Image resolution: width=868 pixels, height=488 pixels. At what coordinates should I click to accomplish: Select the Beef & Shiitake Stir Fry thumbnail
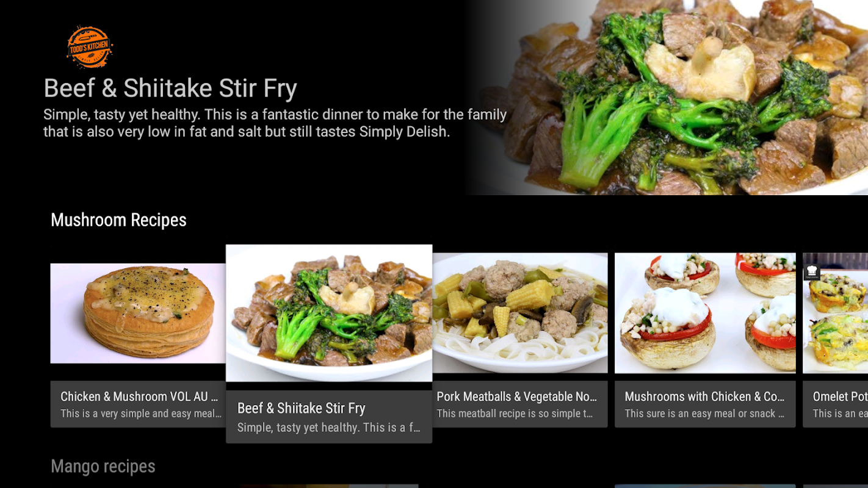point(329,313)
